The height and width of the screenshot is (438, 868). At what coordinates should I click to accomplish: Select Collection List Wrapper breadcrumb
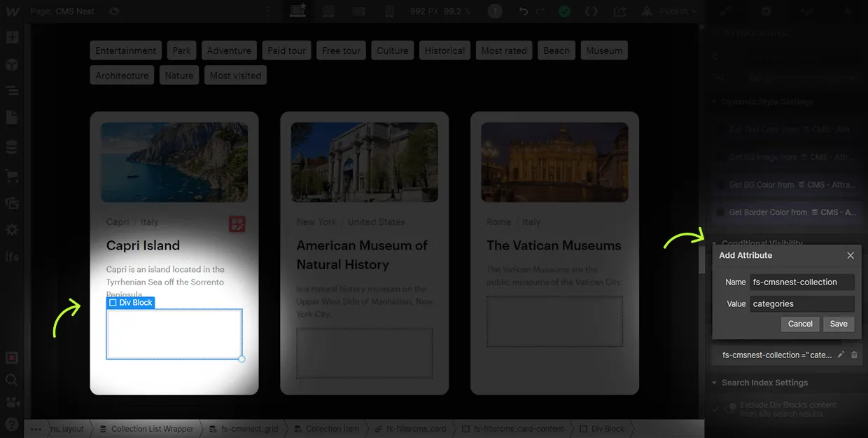coord(146,429)
